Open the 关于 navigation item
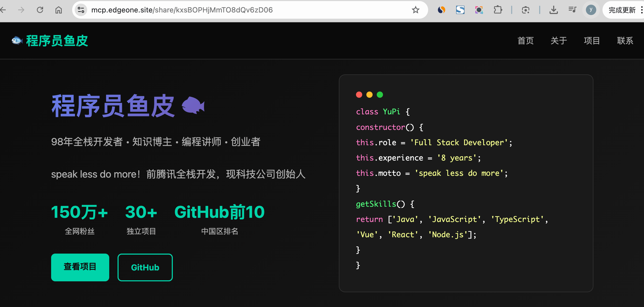This screenshot has width=644, height=307. (559, 41)
